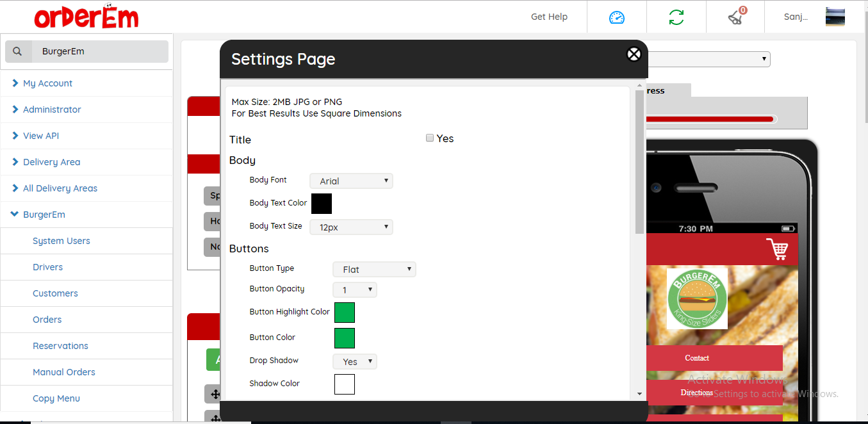Click the BurgerEm logo in phone preview
Screen dimensions: 868x424
[697, 298]
